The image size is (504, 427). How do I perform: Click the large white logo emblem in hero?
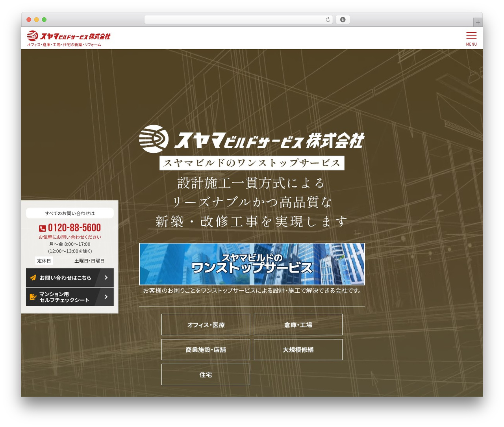coord(154,139)
